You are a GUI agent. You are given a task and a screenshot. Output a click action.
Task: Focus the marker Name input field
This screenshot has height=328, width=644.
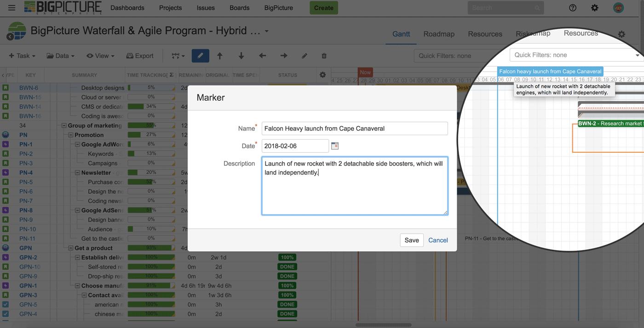[x=355, y=128]
